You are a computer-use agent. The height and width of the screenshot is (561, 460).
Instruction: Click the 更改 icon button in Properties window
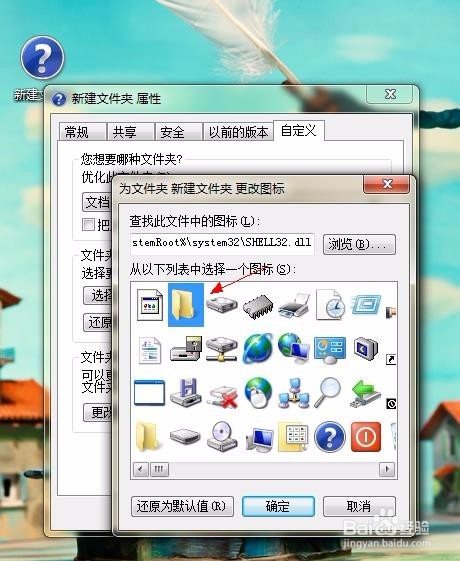(x=98, y=413)
